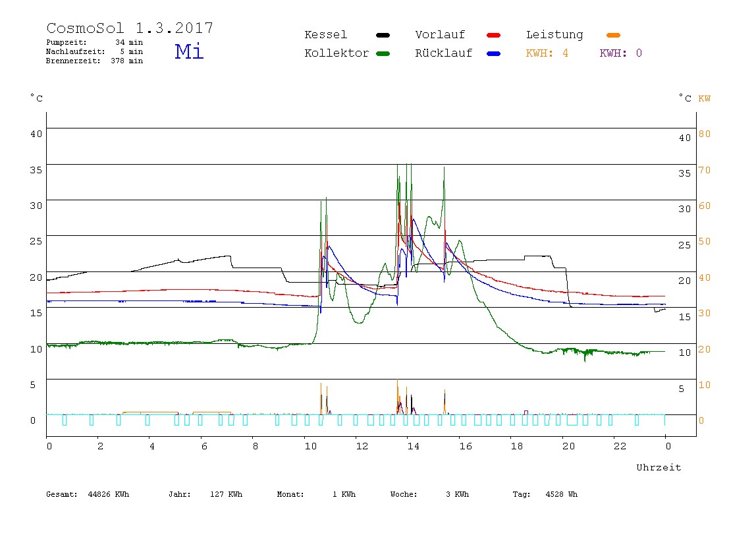Click the Vorlauf legend label
This screenshot has width=756, height=535.
pyautogui.click(x=440, y=35)
